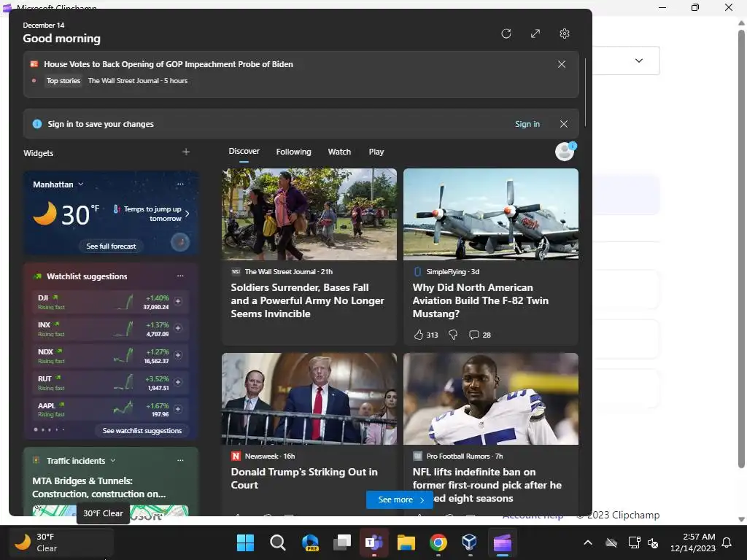This screenshot has width=747, height=560.
Task: Switch to the Discover tab
Action: coord(244,151)
